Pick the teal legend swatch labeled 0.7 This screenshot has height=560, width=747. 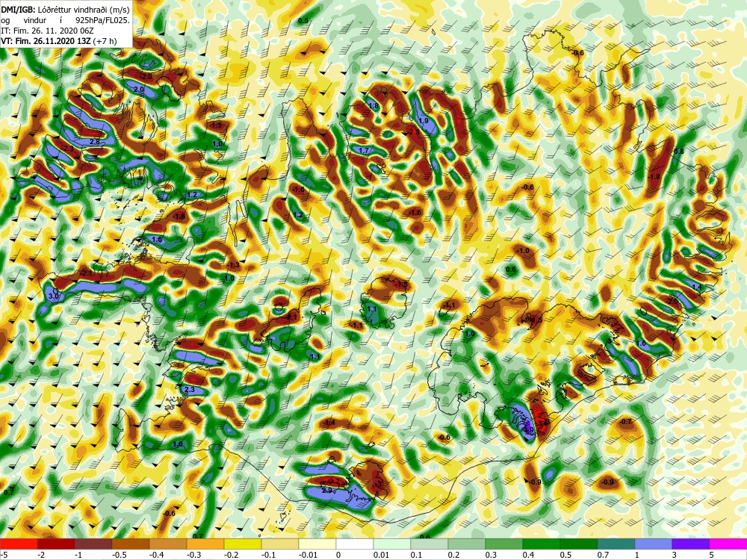point(616,544)
